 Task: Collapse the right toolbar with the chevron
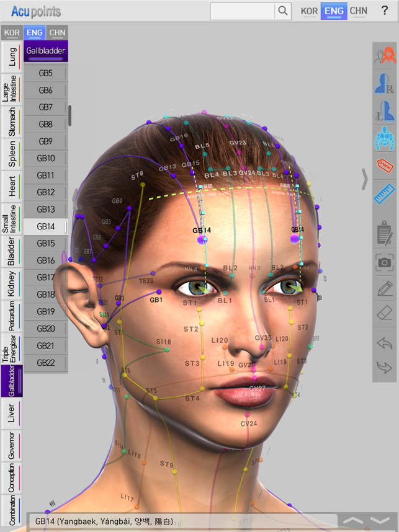pos(364,179)
